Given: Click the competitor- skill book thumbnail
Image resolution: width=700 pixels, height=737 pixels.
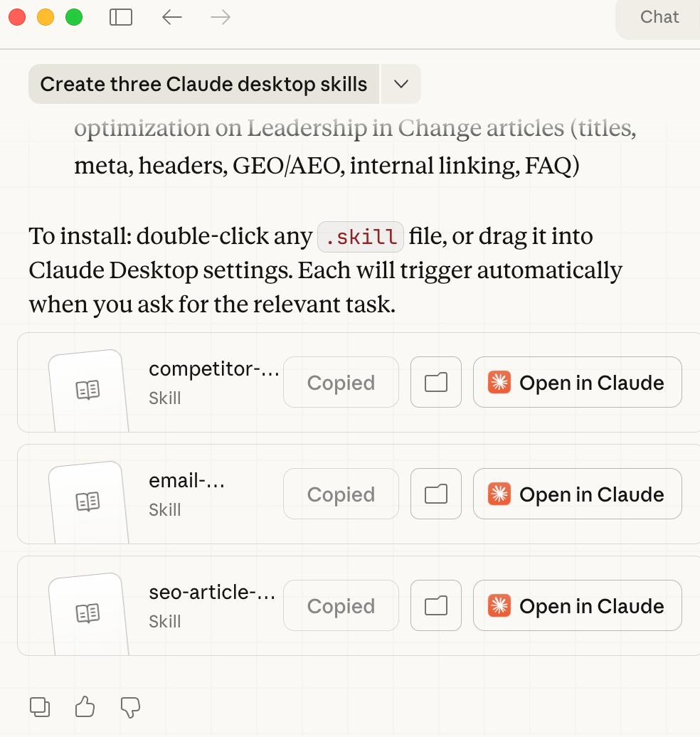Looking at the screenshot, I should [x=88, y=390].
